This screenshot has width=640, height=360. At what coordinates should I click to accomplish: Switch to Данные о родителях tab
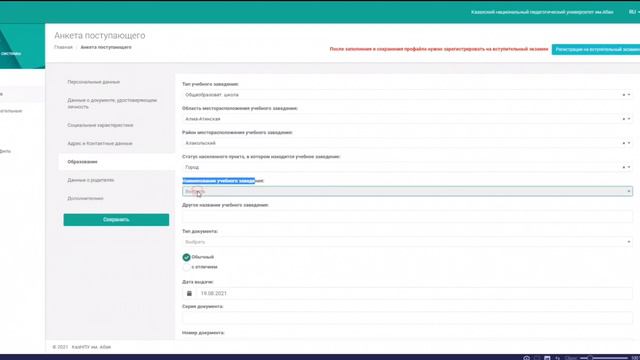point(91,180)
